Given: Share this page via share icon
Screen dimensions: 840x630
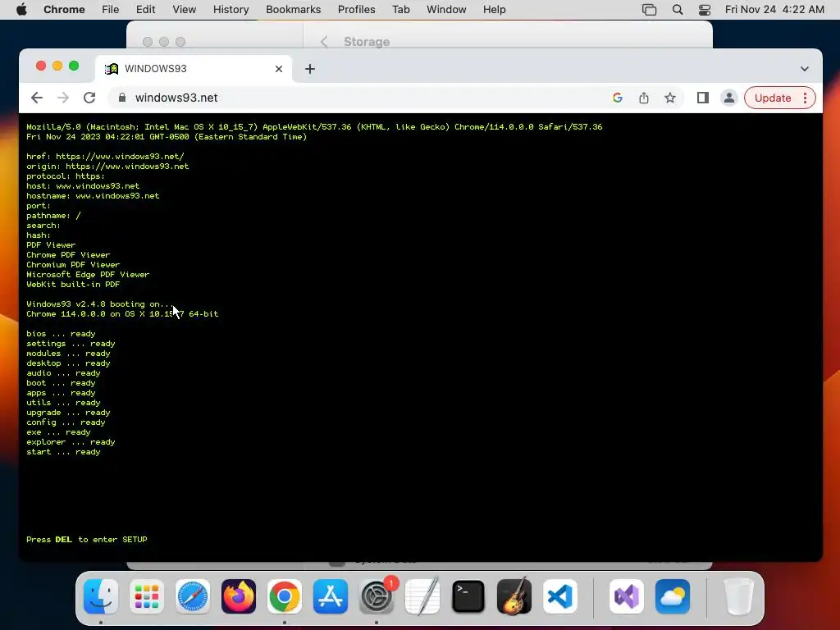Looking at the screenshot, I should pyautogui.click(x=644, y=98).
